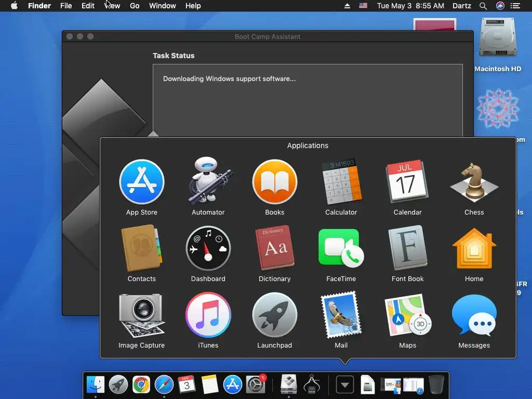
Task: Open the Dock Calendar showing May 3
Action: coord(187,384)
